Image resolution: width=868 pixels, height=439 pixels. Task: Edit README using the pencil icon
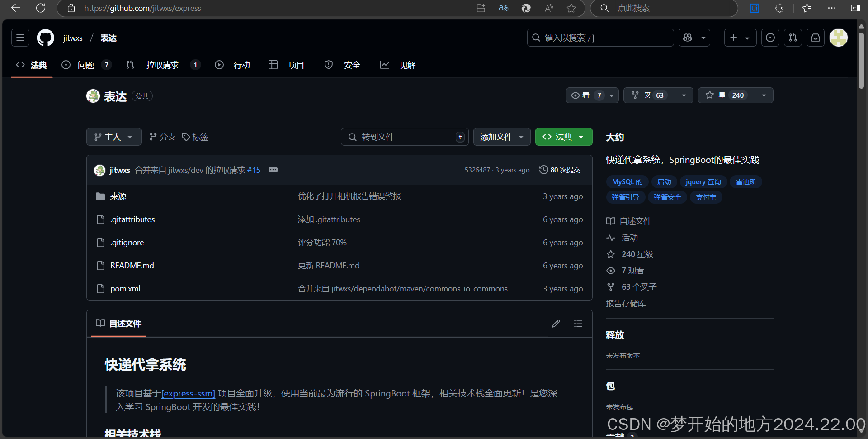pos(556,324)
